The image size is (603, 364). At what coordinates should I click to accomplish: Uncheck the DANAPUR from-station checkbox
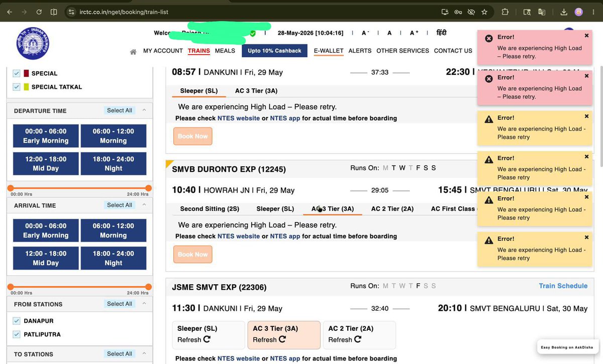[x=17, y=321]
